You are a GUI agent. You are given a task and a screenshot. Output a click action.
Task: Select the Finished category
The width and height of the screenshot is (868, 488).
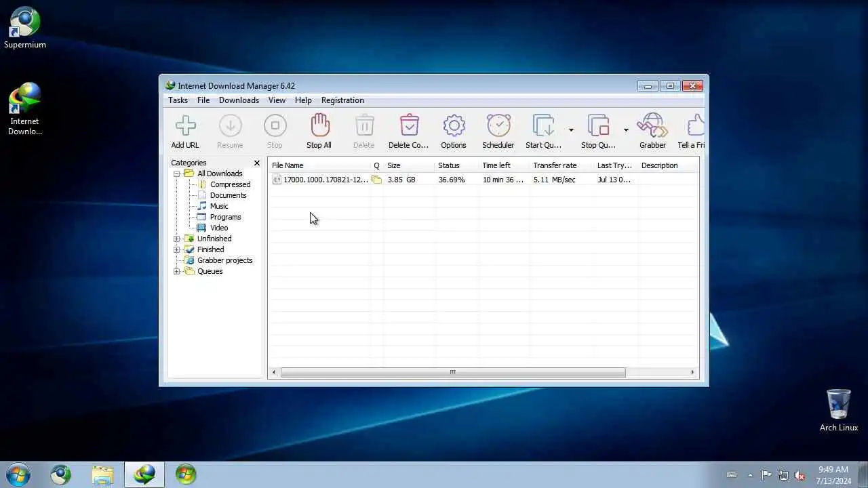pyautogui.click(x=210, y=249)
